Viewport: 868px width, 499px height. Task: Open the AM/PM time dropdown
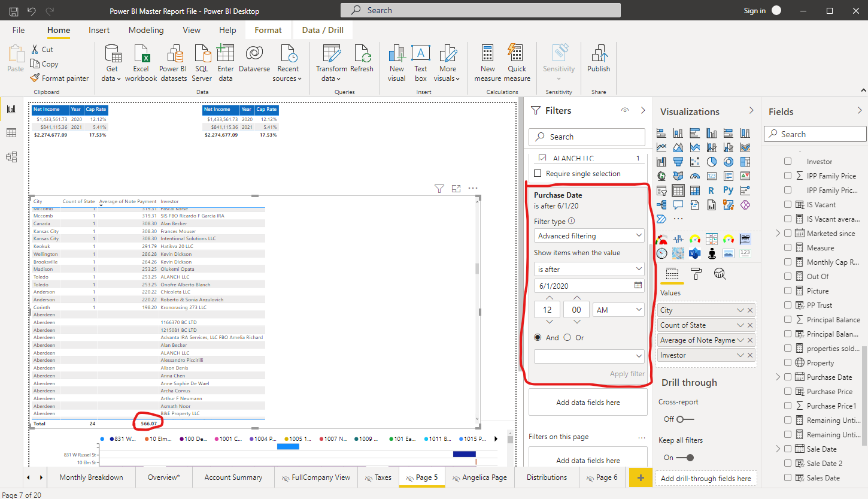click(618, 310)
